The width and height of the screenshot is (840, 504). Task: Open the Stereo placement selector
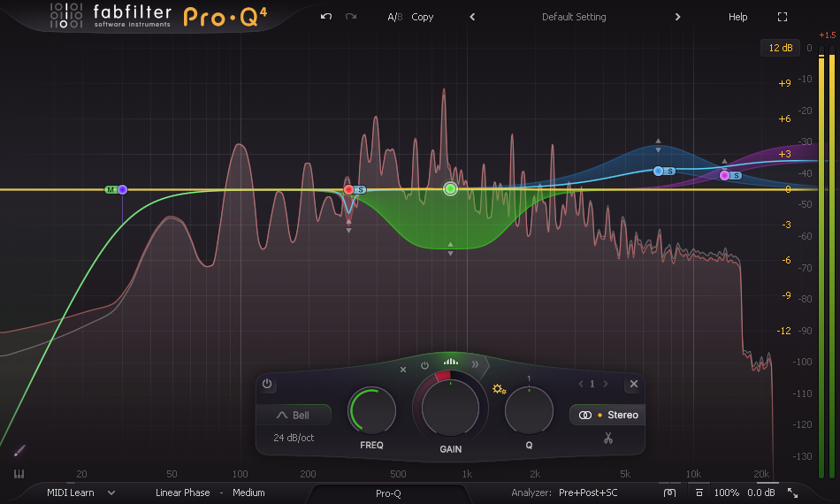coord(607,415)
